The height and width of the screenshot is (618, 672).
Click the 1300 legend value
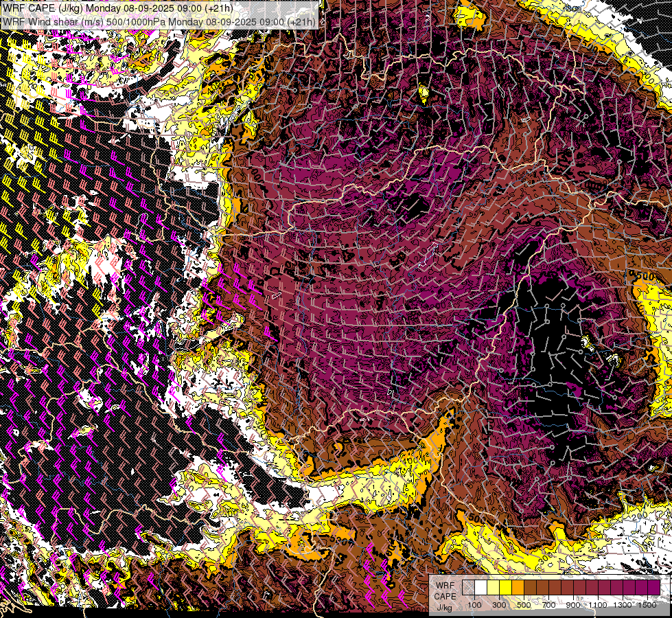point(623,605)
